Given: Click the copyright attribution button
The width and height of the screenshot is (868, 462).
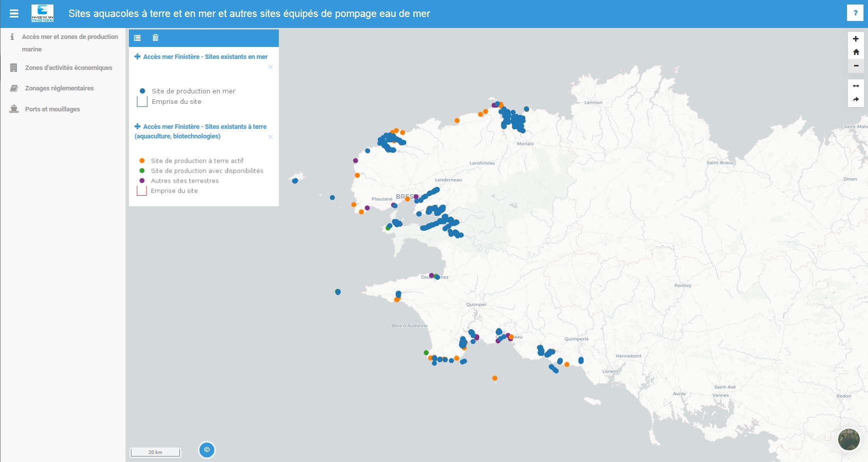Looking at the screenshot, I should [207, 450].
